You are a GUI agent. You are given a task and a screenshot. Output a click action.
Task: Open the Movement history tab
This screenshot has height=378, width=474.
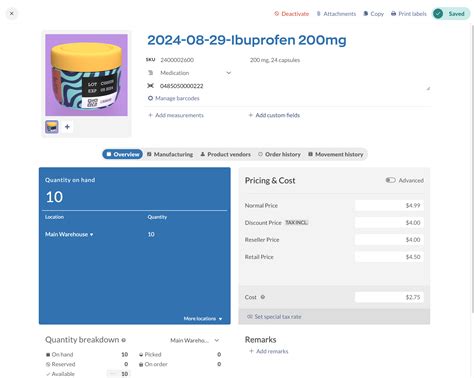click(x=336, y=154)
